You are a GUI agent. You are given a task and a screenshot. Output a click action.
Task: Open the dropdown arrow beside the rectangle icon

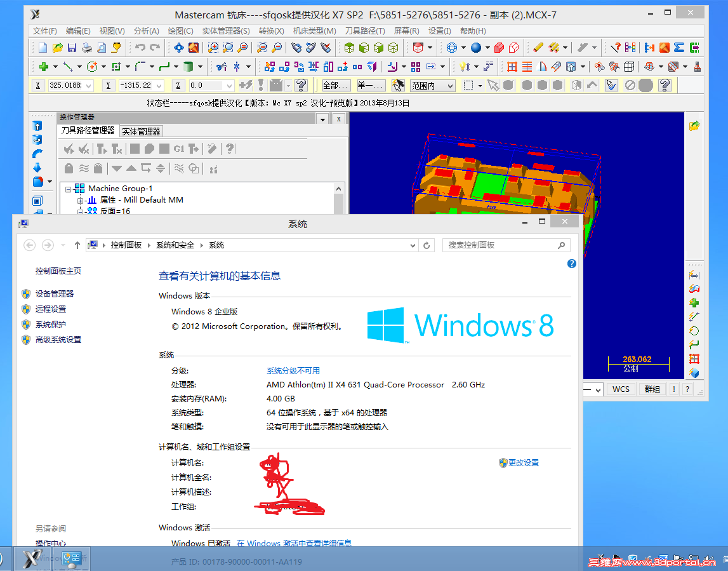[x=128, y=67]
